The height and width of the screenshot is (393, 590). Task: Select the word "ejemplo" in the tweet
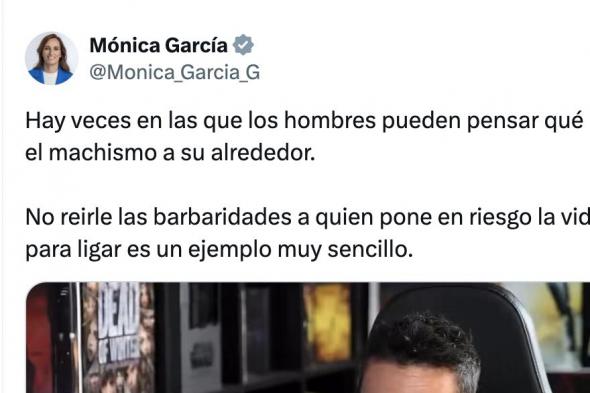tap(230, 251)
